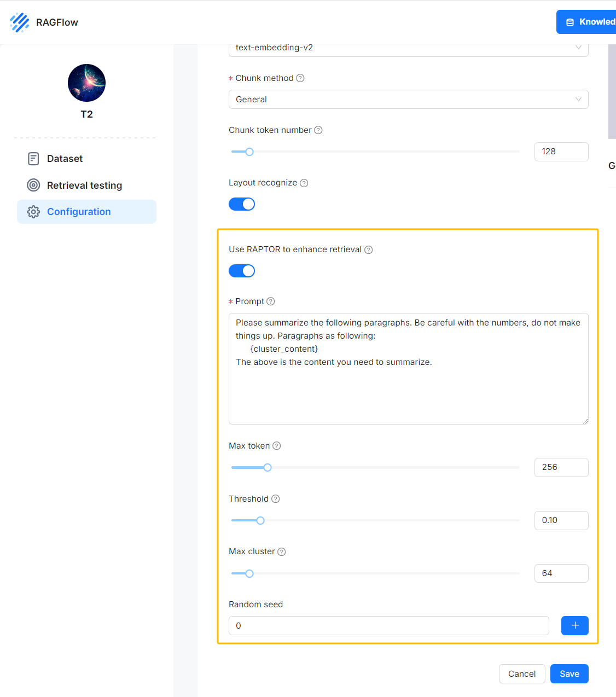Open the Chunk method General dropdown

pyautogui.click(x=408, y=100)
